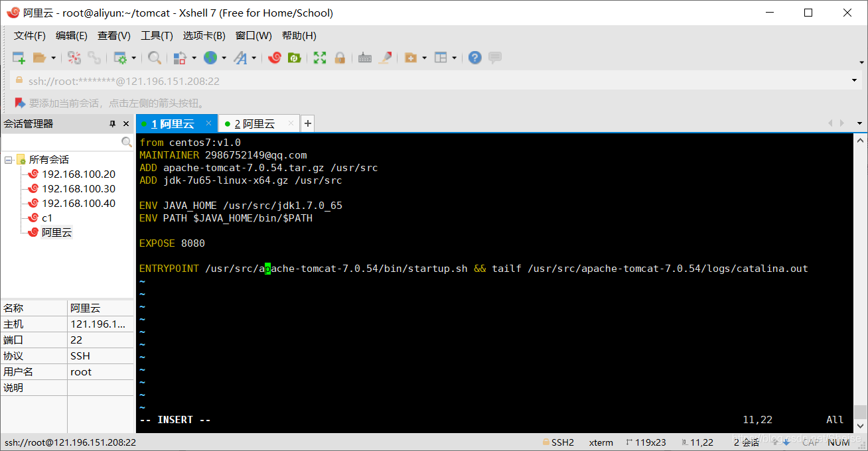Click the 用户名 value root cell

(x=101, y=372)
